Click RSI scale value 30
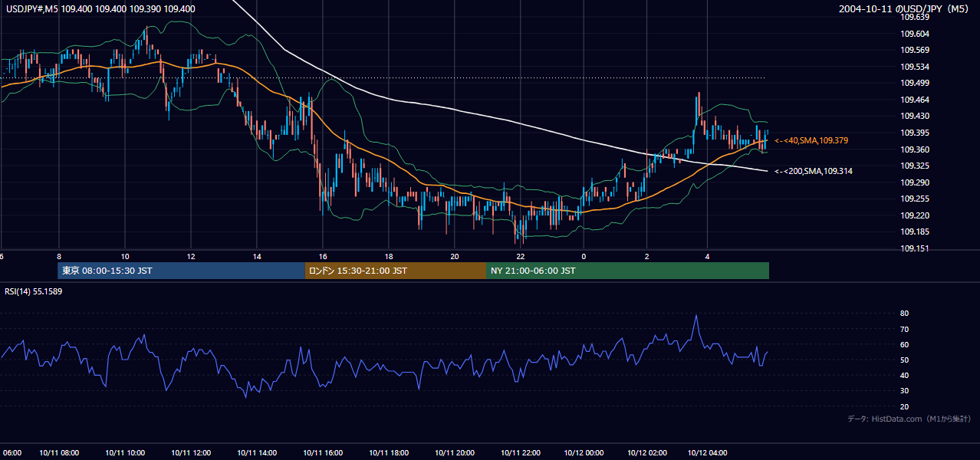This screenshot has width=980, height=460. pos(905,391)
